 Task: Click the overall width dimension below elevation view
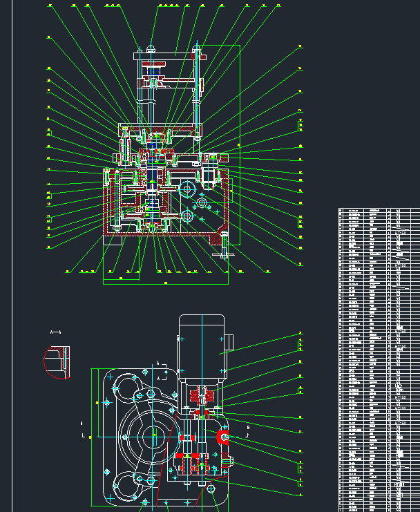pos(166,283)
